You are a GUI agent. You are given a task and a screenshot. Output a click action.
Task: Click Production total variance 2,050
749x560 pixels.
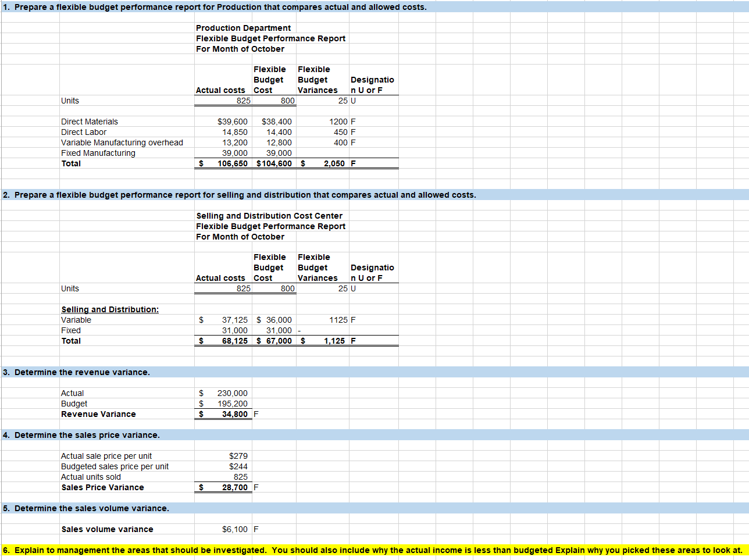pyautogui.click(x=334, y=163)
